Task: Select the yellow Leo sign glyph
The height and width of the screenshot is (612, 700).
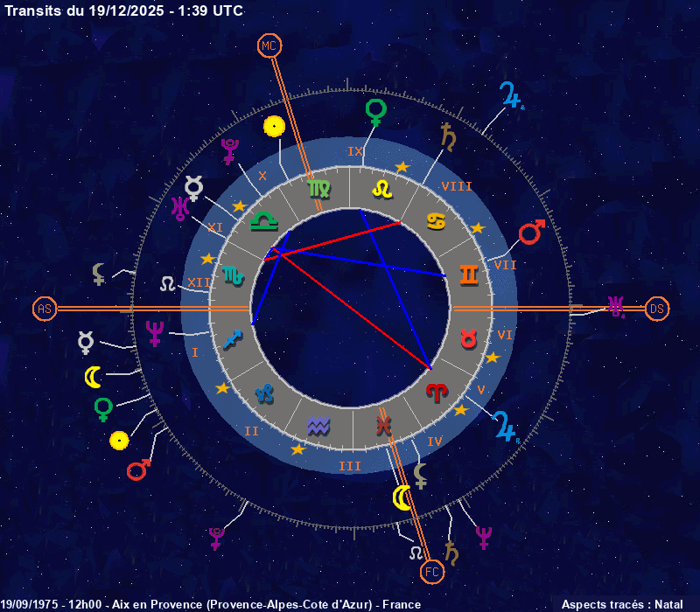Action: tap(381, 189)
